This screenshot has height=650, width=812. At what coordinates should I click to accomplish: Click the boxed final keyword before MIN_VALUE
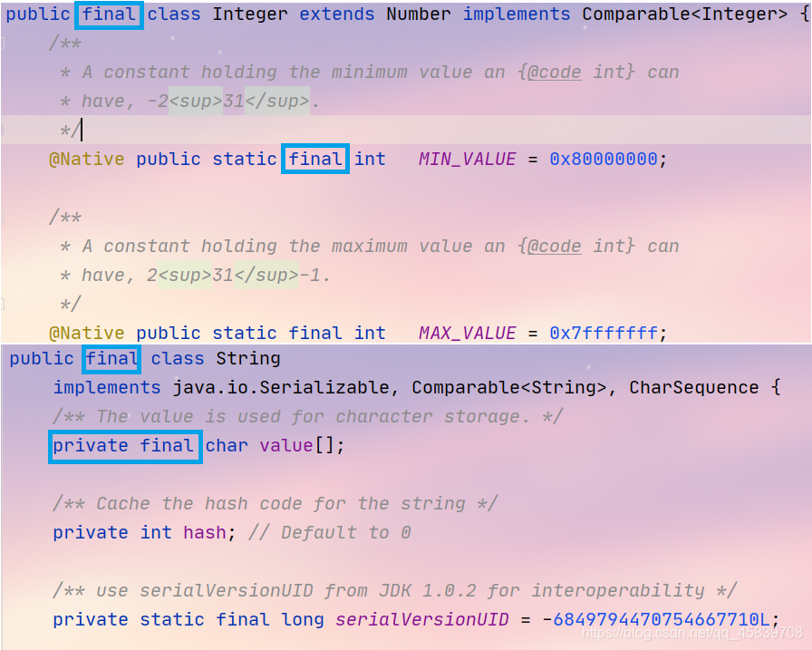pyautogui.click(x=314, y=159)
